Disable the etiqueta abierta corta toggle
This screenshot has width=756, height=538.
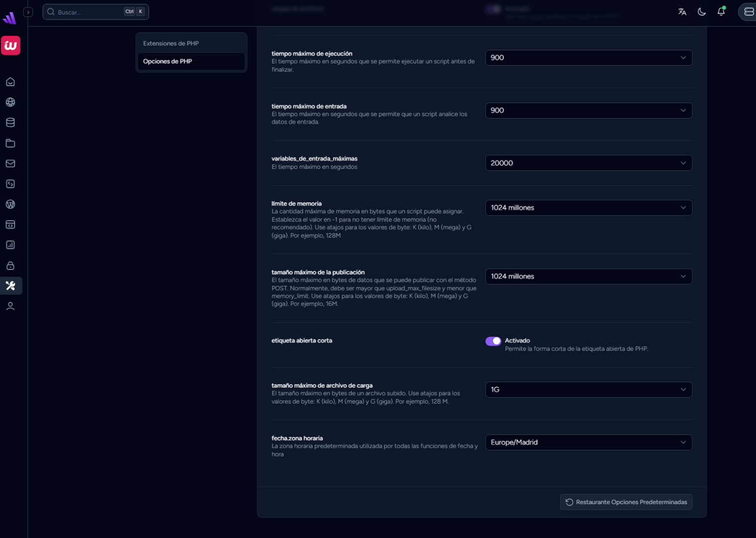(x=493, y=341)
